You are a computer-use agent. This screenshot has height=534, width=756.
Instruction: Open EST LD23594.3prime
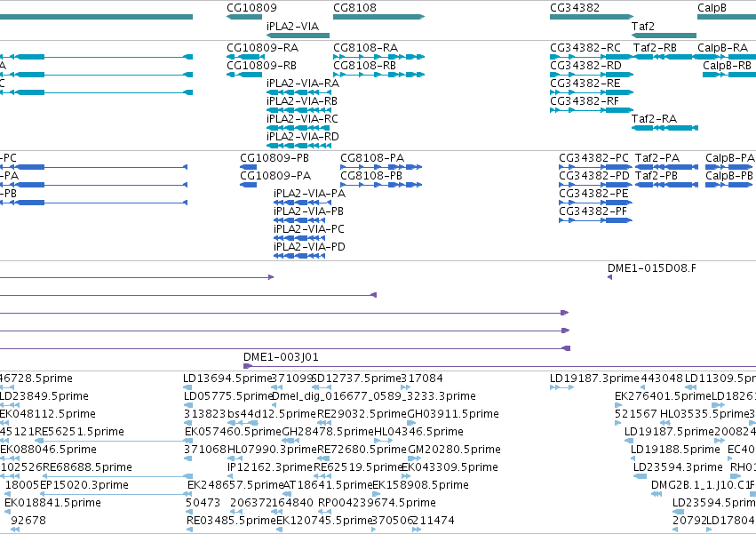pyautogui.click(x=678, y=468)
